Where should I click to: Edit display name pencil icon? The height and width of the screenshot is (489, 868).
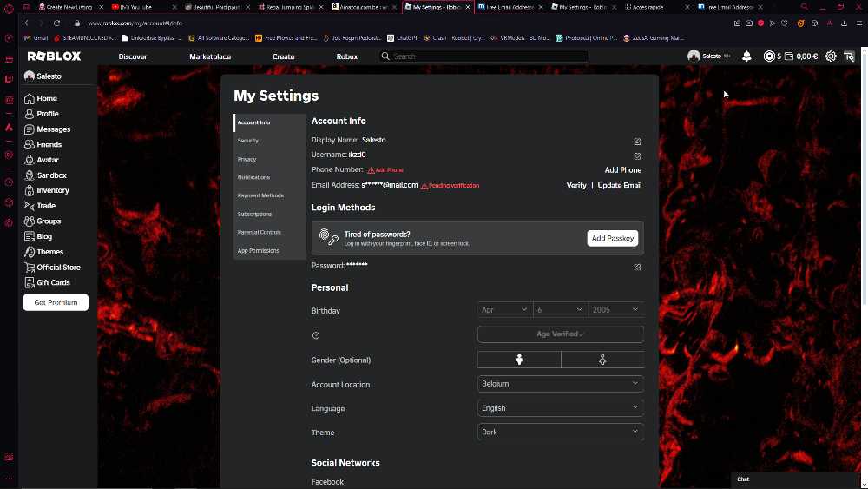click(637, 141)
